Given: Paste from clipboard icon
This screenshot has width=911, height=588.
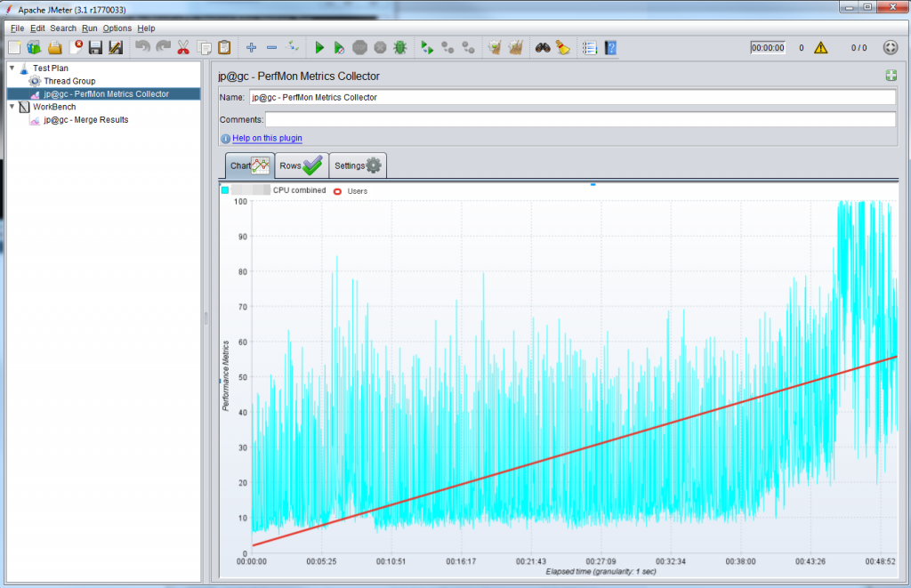Looking at the screenshot, I should (x=224, y=48).
